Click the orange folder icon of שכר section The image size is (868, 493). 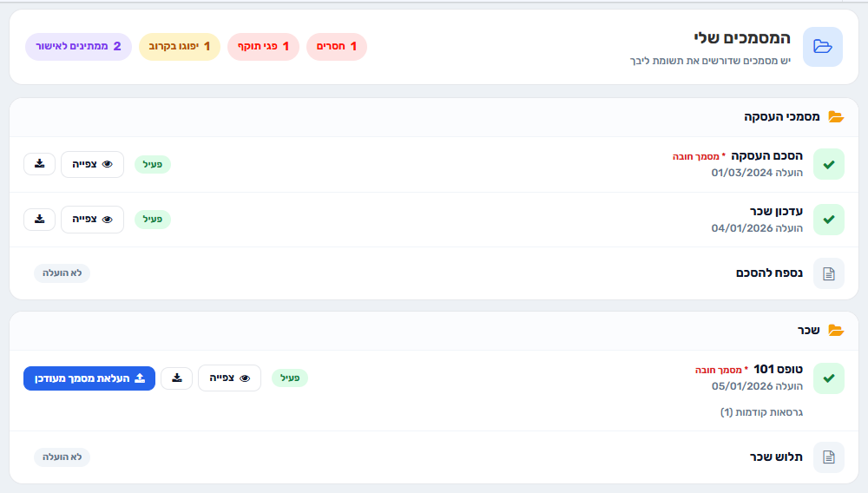tap(836, 331)
